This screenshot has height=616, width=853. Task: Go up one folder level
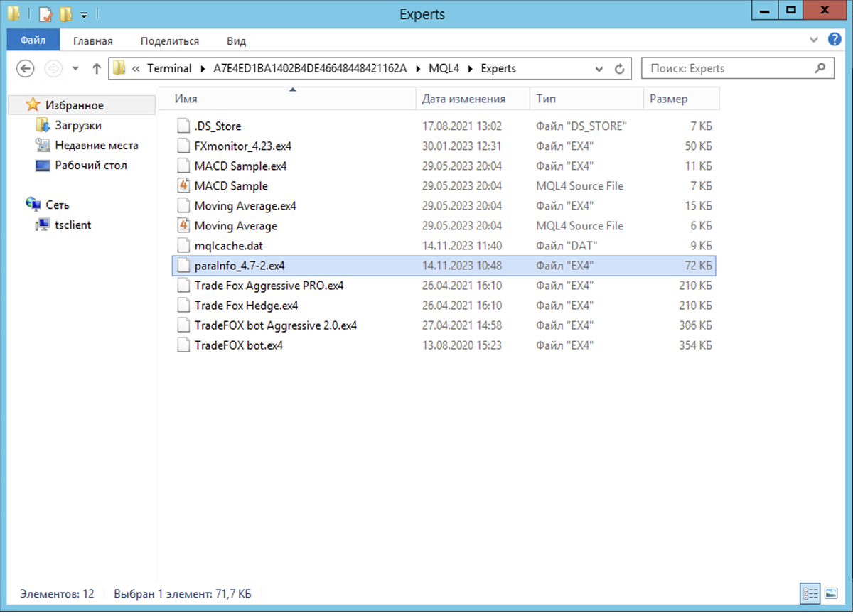97,69
